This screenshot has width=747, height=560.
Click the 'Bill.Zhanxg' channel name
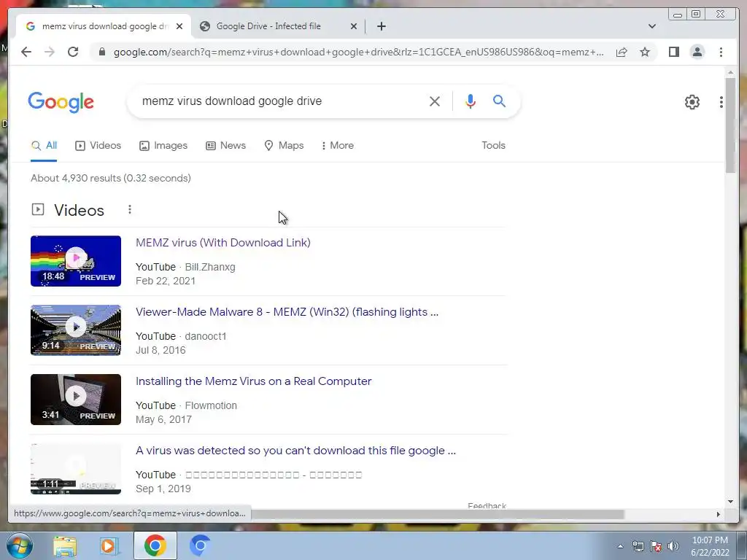210,267
